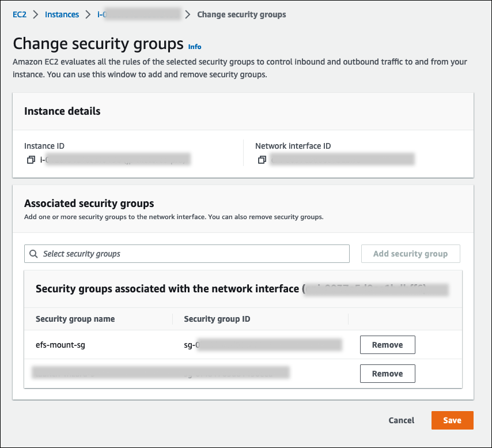492x448 pixels.
Task: Remove the efs-mount-sg security group
Action: tap(387, 345)
